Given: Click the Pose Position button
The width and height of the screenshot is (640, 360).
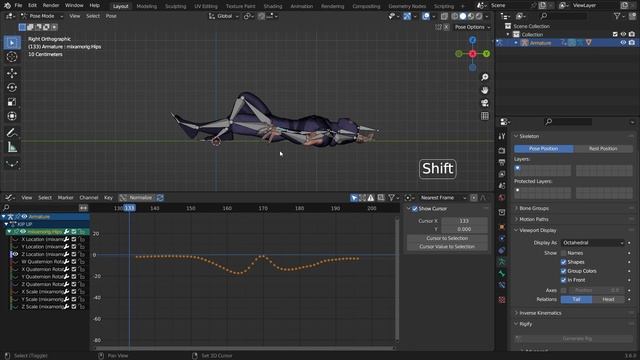Looking at the screenshot, I should [544, 149].
